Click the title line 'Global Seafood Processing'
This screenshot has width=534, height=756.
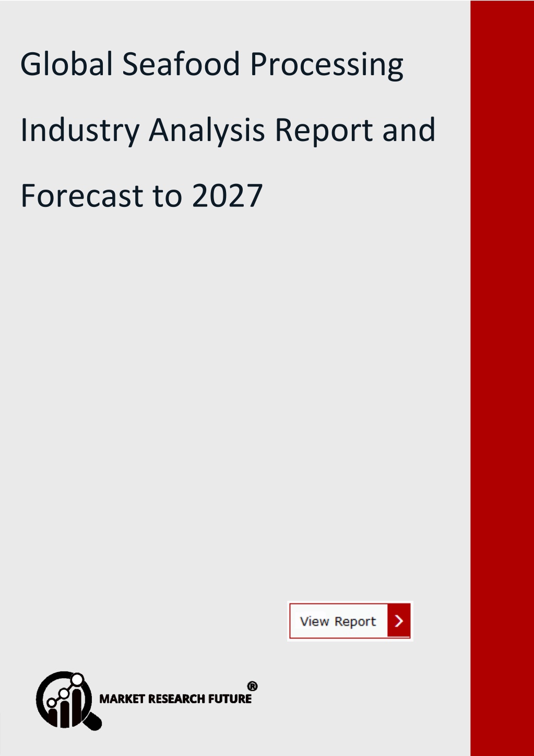pos(212,65)
